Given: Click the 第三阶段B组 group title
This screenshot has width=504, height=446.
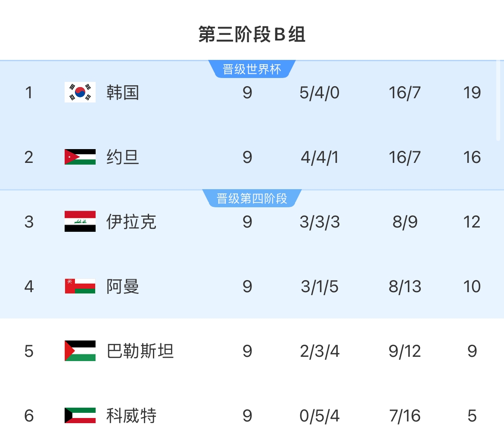Looking at the screenshot, I should 252,34.
